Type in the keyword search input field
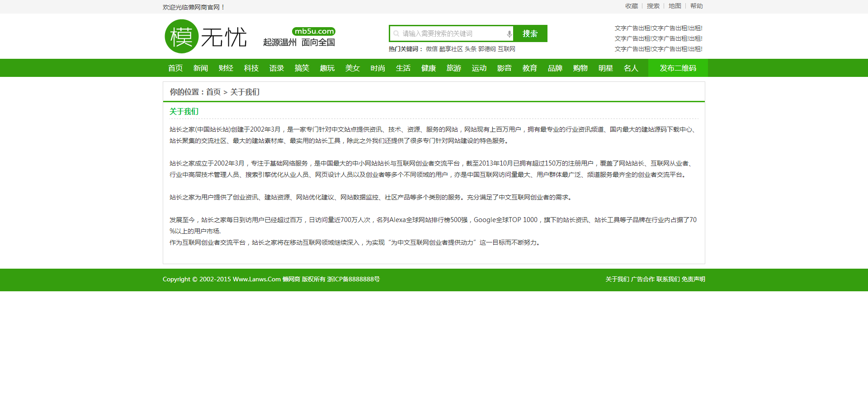868x403 pixels. click(x=452, y=34)
